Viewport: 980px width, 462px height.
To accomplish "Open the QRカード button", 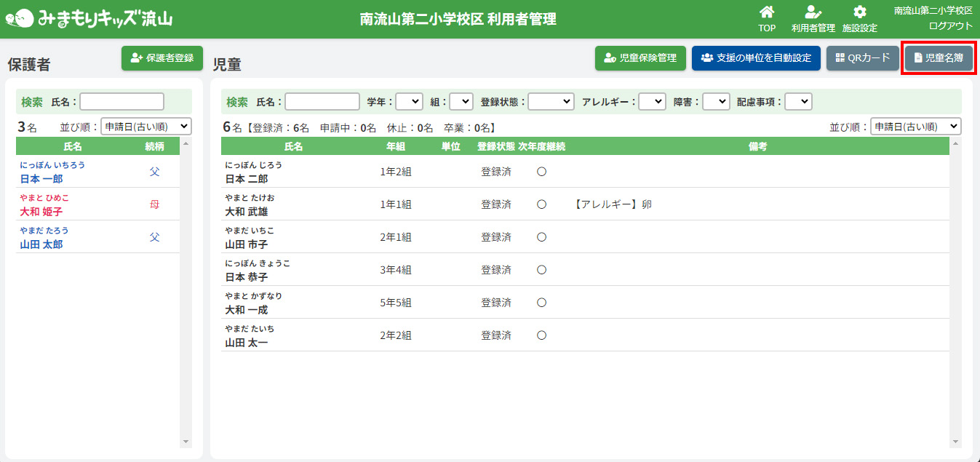I will point(863,58).
